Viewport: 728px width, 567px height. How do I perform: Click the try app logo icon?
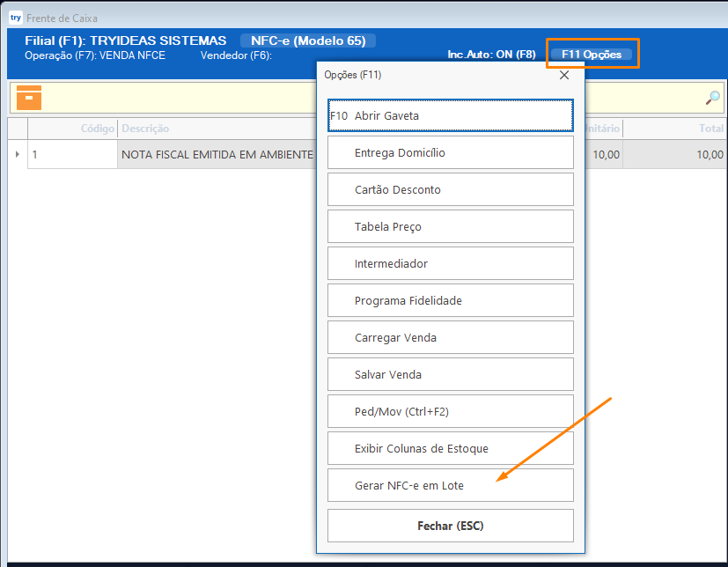point(15,18)
